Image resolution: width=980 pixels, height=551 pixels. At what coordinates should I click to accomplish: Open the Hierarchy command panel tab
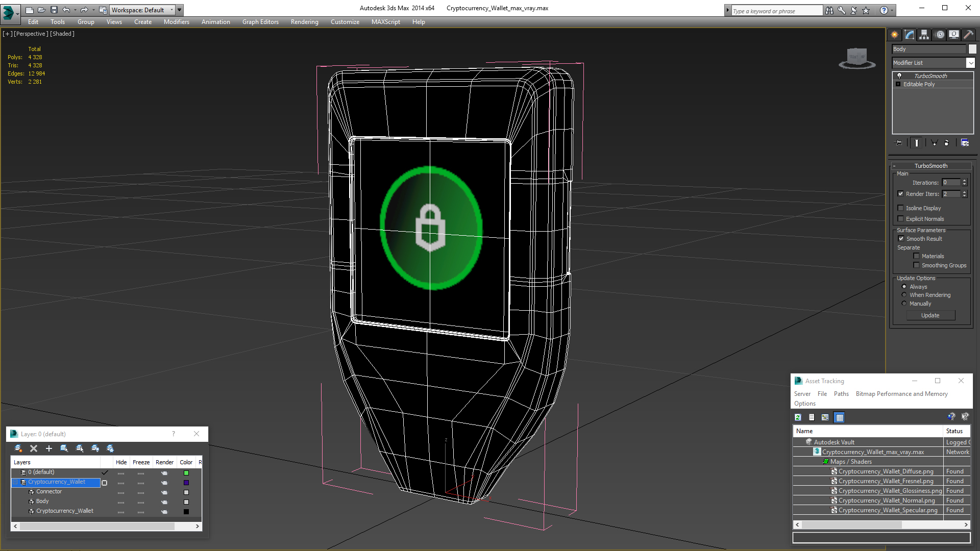click(924, 35)
